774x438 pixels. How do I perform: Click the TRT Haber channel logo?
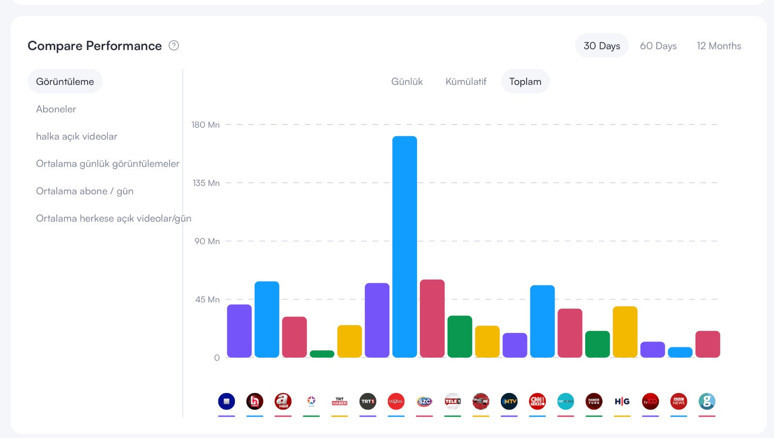(x=339, y=401)
